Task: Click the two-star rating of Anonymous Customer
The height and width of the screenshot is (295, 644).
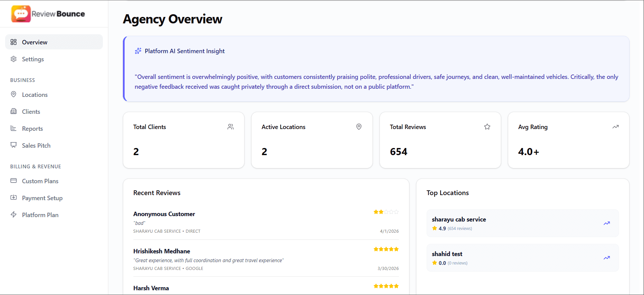Action: tap(386, 212)
